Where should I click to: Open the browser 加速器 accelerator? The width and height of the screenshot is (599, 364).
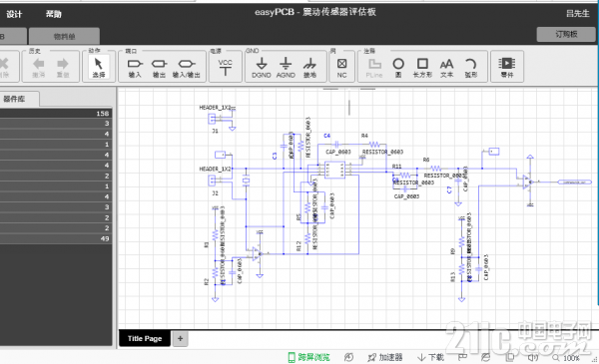coord(385,357)
